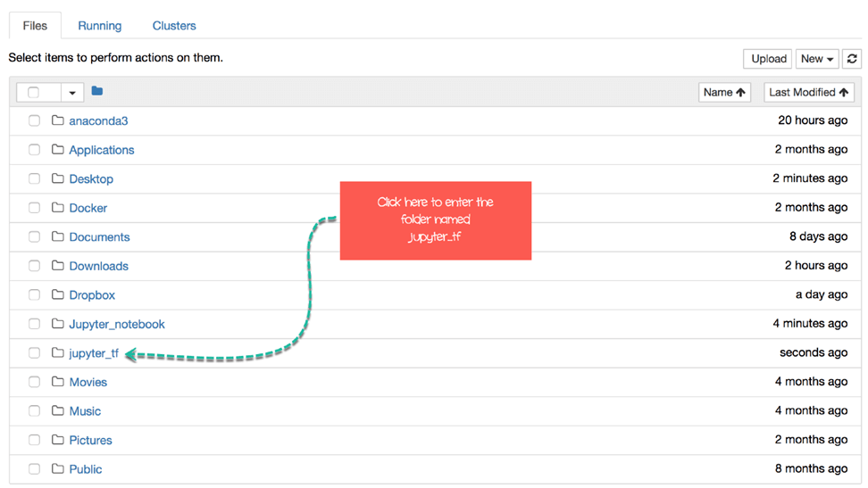The height and width of the screenshot is (488, 868).
Task: Click the folder icon beside Dropbox
Action: [x=58, y=295]
